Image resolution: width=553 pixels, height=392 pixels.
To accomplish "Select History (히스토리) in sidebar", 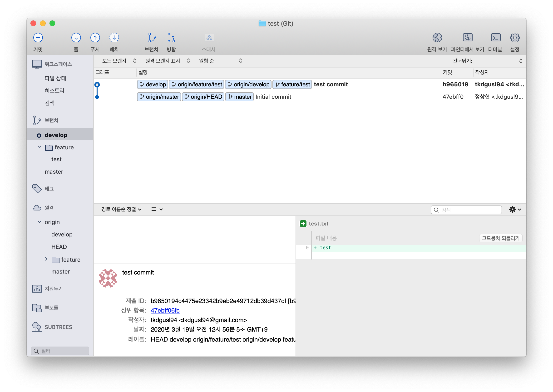I will [x=54, y=91].
